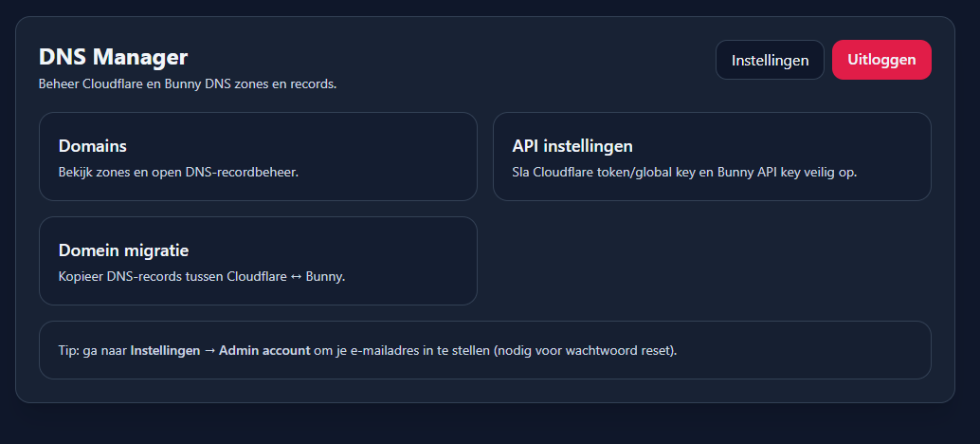This screenshot has width=980, height=444.
Task: Click the word 'Bunny.' in the migratie card
Action: coord(325,277)
